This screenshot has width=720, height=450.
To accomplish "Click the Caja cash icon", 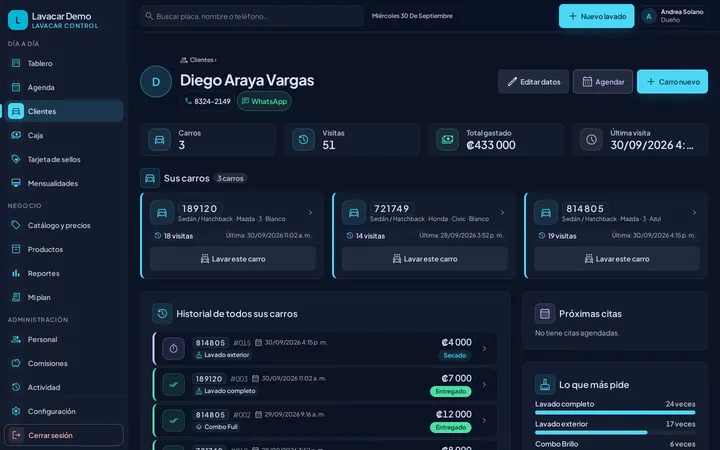I will (x=16, y=135).
